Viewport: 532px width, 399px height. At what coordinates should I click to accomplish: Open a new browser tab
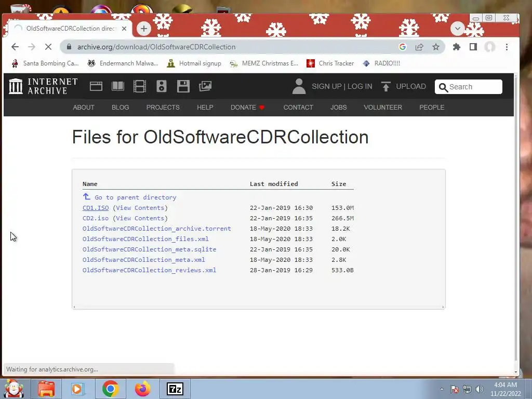(144, 29)
